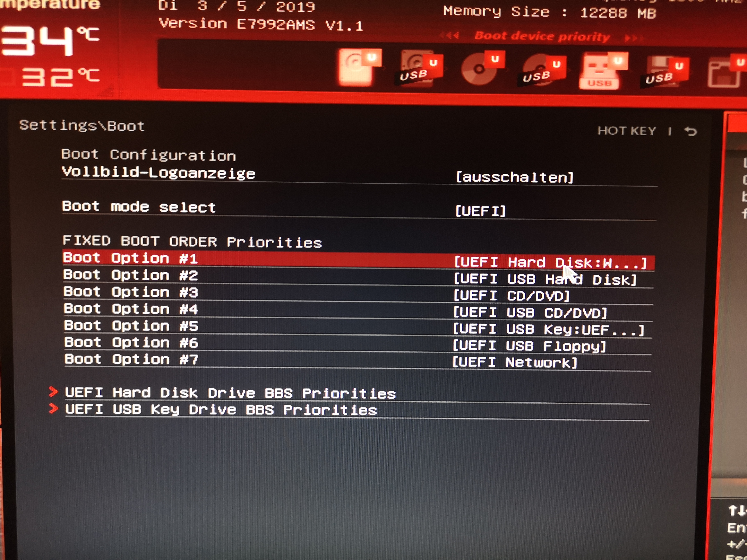Change Boot Option #3 UEFI CD/DVD setting
Image resolution: width=747 pixels, height=560 pixels.
pyautogui.click(x=511, y=296)
